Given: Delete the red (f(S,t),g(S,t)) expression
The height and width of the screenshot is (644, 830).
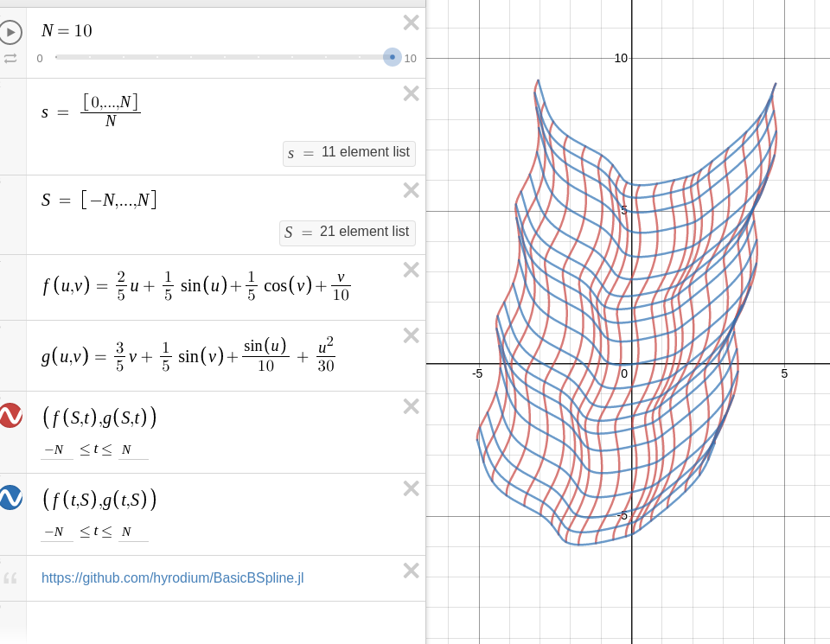Looking at the screenshot, I should click(411, 406).
